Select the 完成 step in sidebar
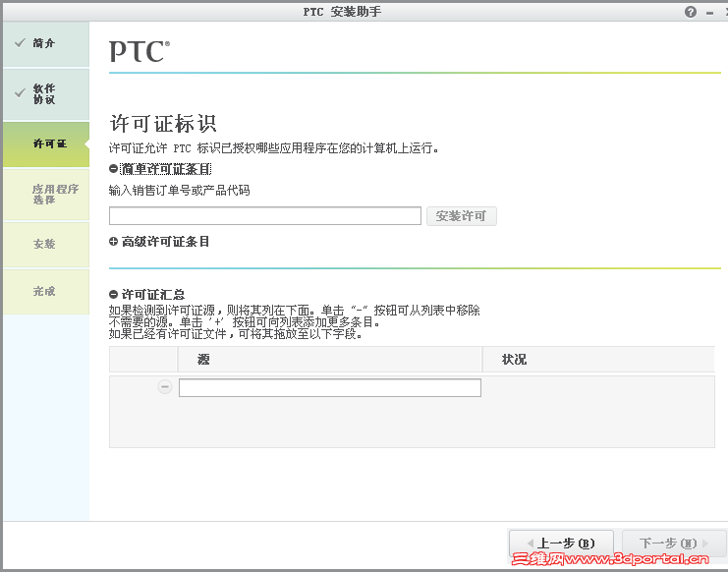This screenshot has width=728, height=572. [x=46, y=292]
